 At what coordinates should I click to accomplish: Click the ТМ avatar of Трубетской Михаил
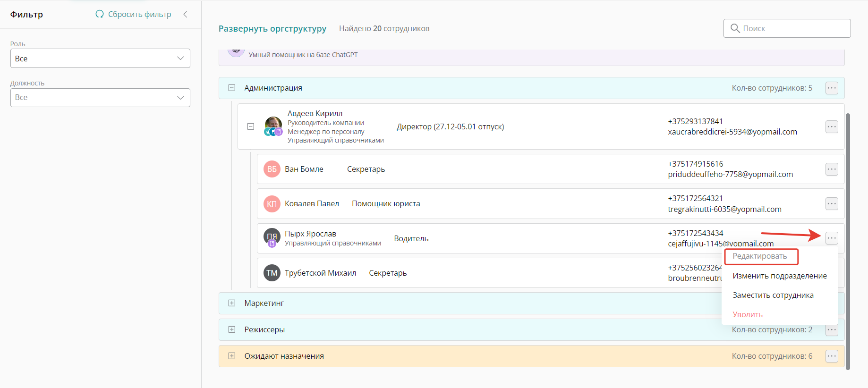pyautogui.click(x=272, y=273)
